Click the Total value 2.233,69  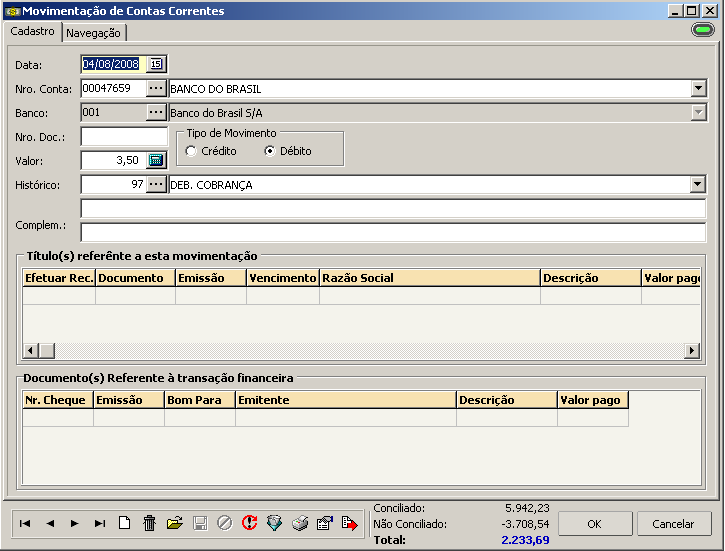click(525, 539)
